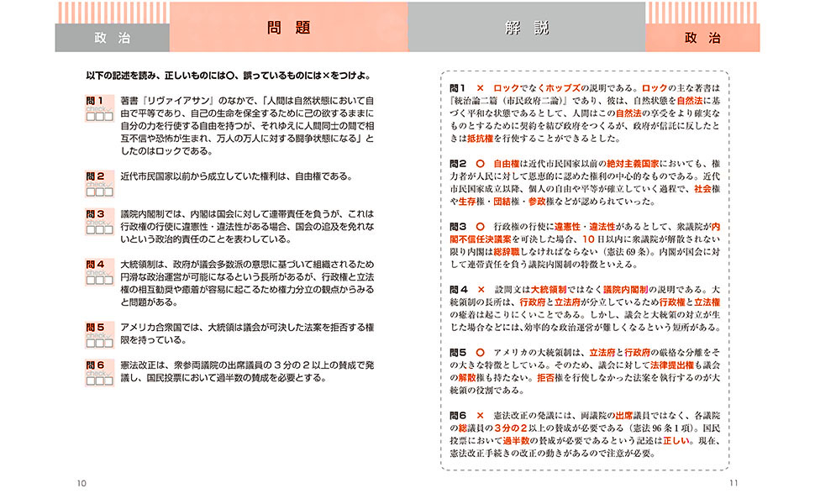
Task: Click the line starting 憲法改正は、衆参両議院 in 問6
Action: click(x=247, y=365)
